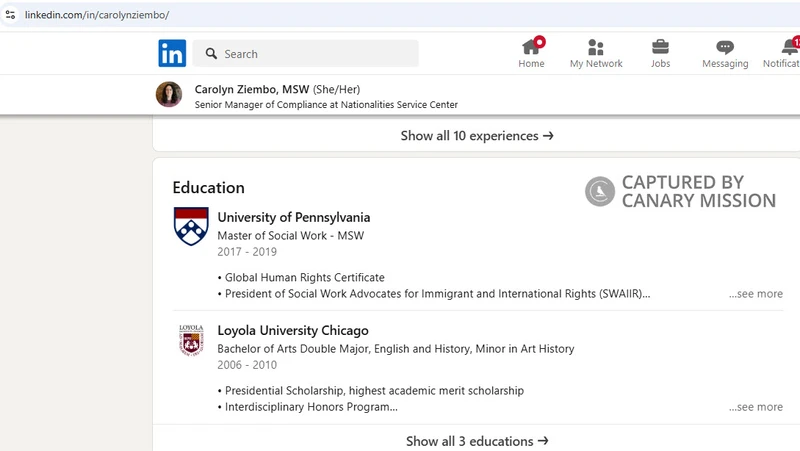Click the Carolyn Ziembo, MSW name header
The image size is (800, 451).
click(251, 89)
